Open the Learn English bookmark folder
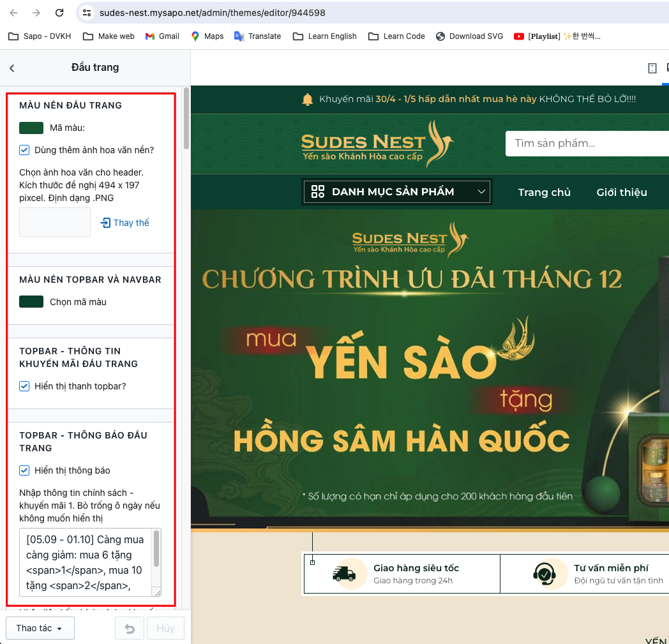Viewport: 669px width, 644px height. 325,36
